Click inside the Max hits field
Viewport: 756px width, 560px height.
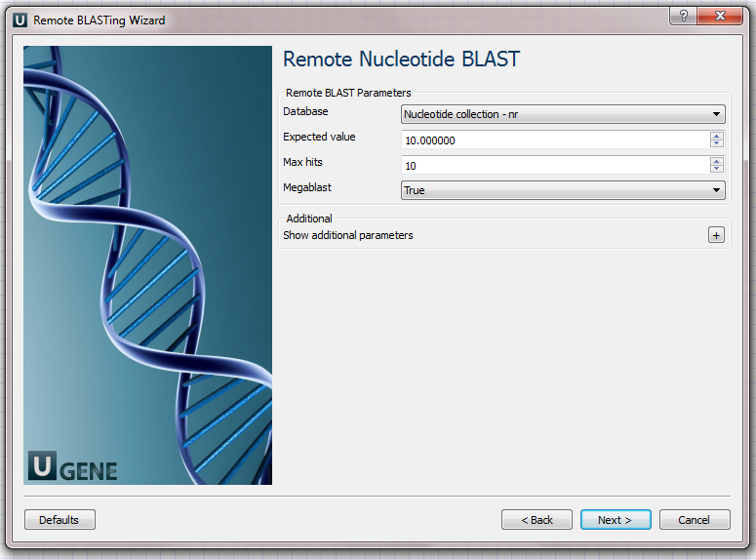point(555,166)
